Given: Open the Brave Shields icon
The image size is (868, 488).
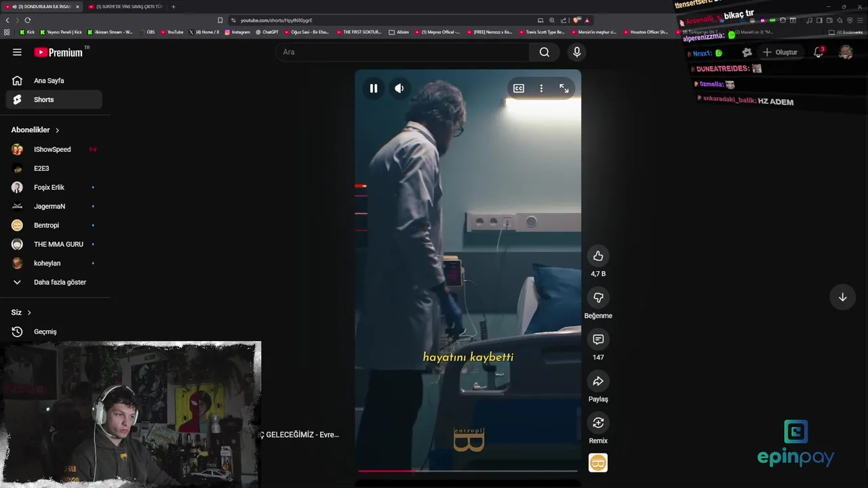Looking at the screenshot, I should tap(577, 20).
